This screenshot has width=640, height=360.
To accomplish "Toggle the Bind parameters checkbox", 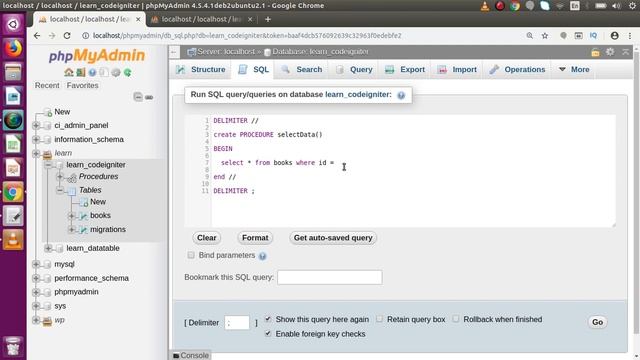I will tap(191, 255).
